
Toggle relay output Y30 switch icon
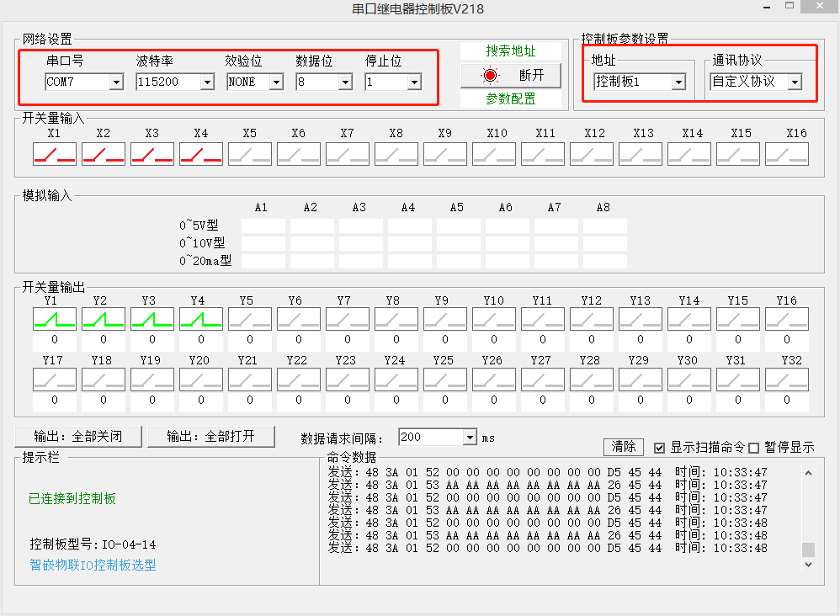(x=689, y=380)
